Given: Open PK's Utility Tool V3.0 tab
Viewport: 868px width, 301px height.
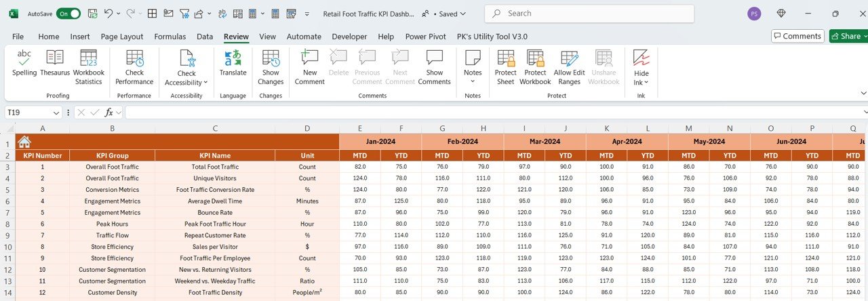Looking at the screenshot, I should pyautogui.click(x=492, y=37).
